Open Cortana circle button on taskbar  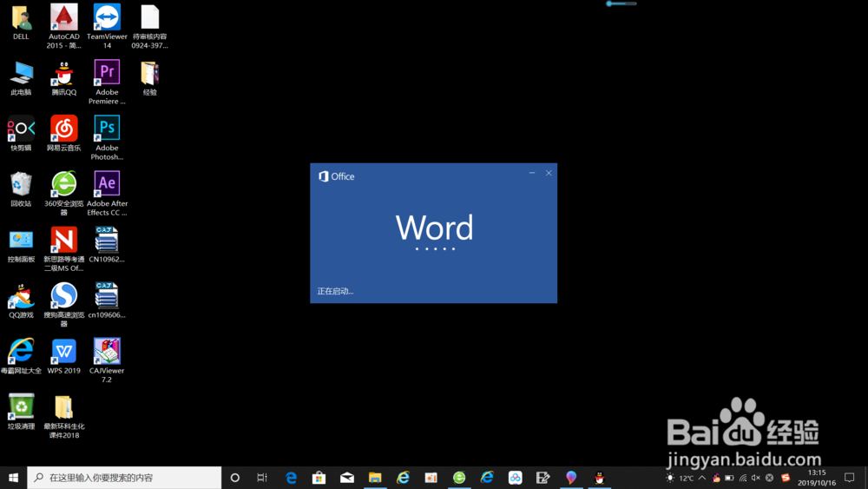pos(234,478)
